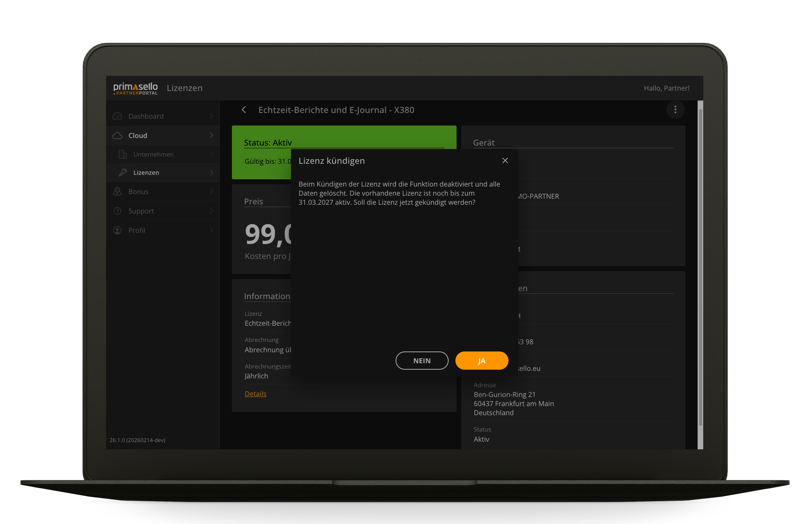Open the three-dot options menu
812x524 pixels.
(675, 110)
